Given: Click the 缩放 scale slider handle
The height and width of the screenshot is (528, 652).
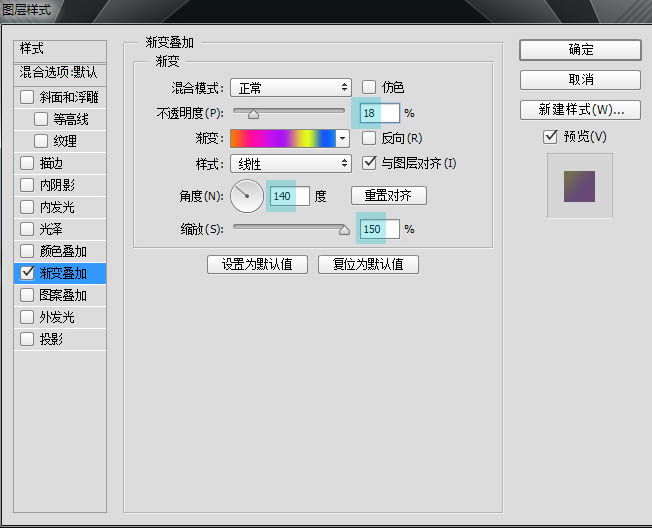Looking at the screenshot, I should [344, 230].
